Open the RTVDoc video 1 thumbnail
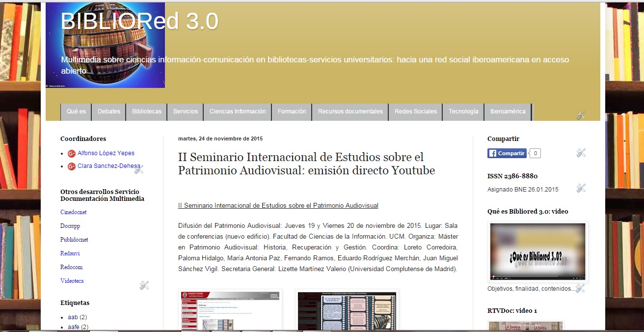 coord(526,326)
